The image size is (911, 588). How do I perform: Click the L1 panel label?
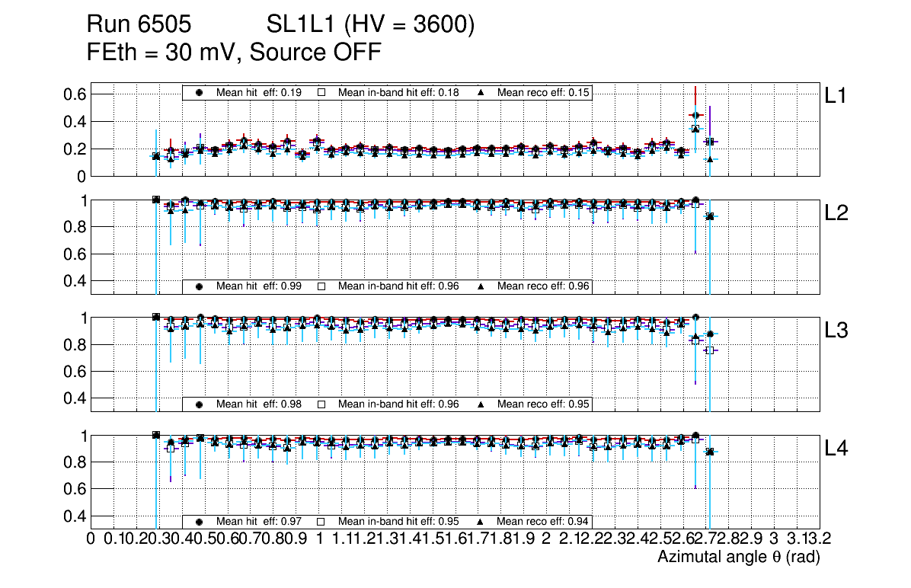coord(836,96)
